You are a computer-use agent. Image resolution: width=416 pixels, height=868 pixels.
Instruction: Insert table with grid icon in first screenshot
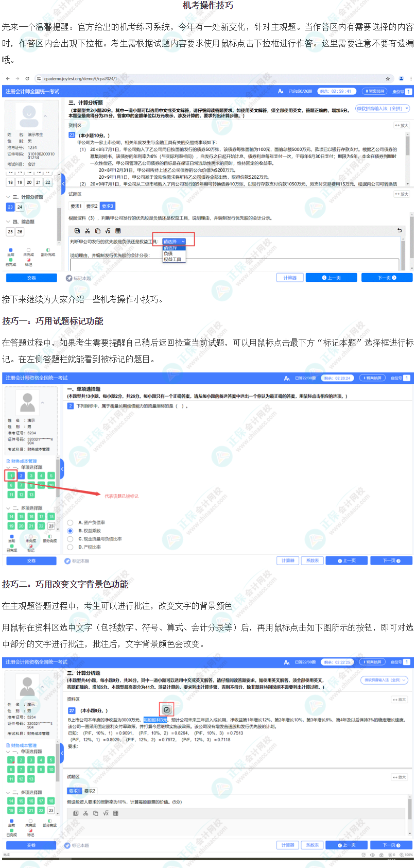pyautogui.click(x=118, y=231)
